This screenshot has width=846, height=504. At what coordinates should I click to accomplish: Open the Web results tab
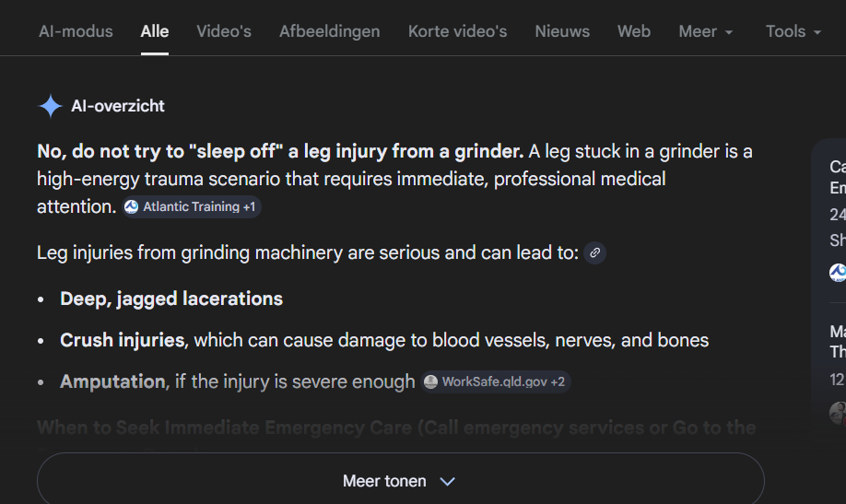[x=634, y=31]
